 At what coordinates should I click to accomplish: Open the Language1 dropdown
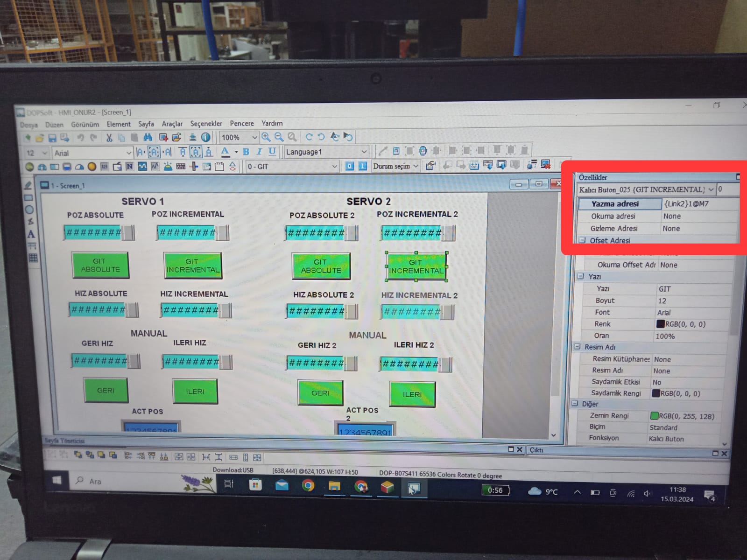[x=364, y=152]
